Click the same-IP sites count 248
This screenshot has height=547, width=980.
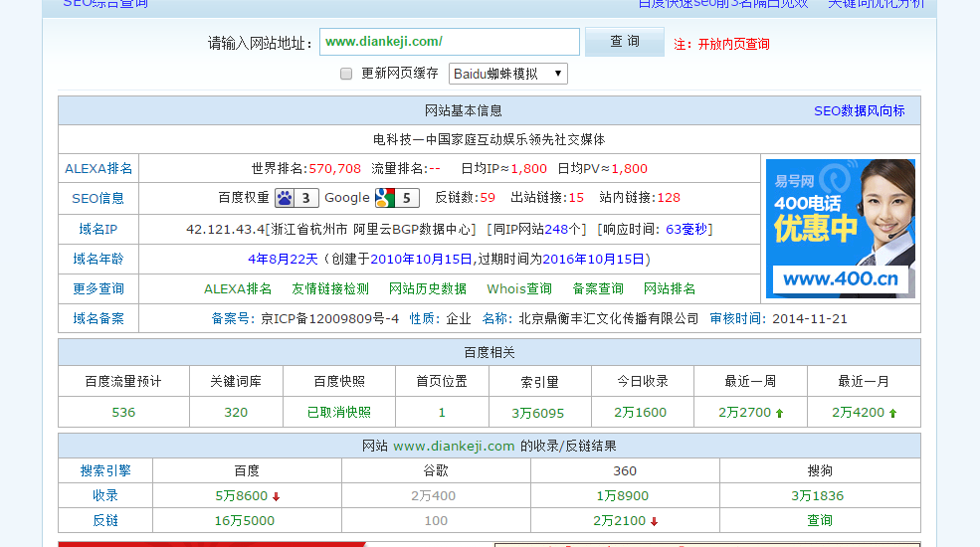555,229
